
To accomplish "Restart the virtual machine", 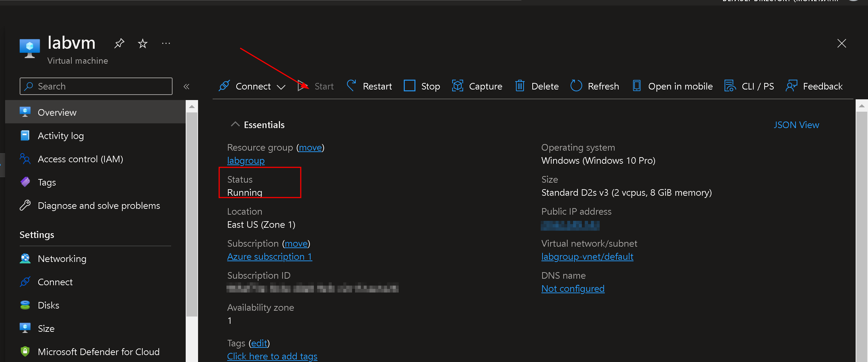I will (370, 86).
